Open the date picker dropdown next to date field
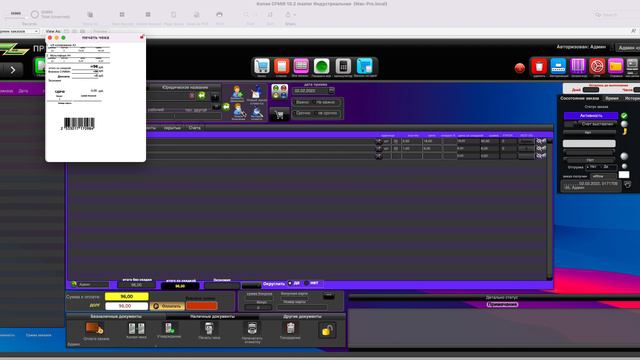The height and width of the screenshot is (360, 640). [331, 91]
